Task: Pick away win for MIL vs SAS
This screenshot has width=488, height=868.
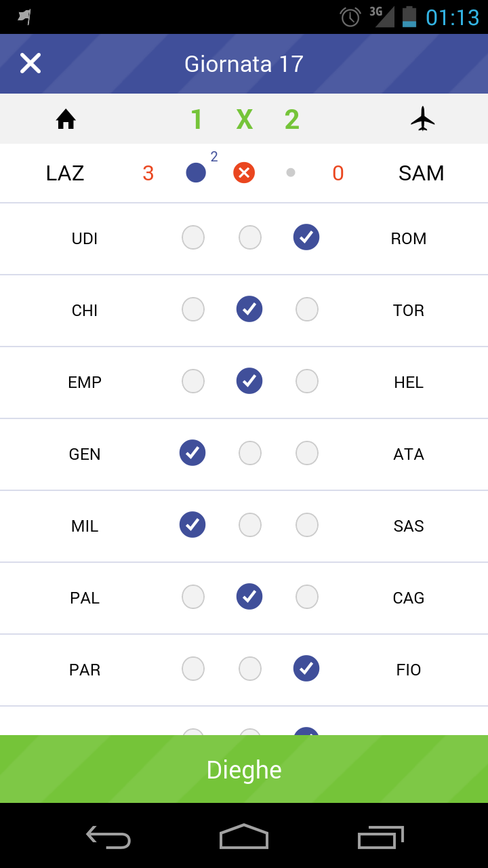Action: 307,525
